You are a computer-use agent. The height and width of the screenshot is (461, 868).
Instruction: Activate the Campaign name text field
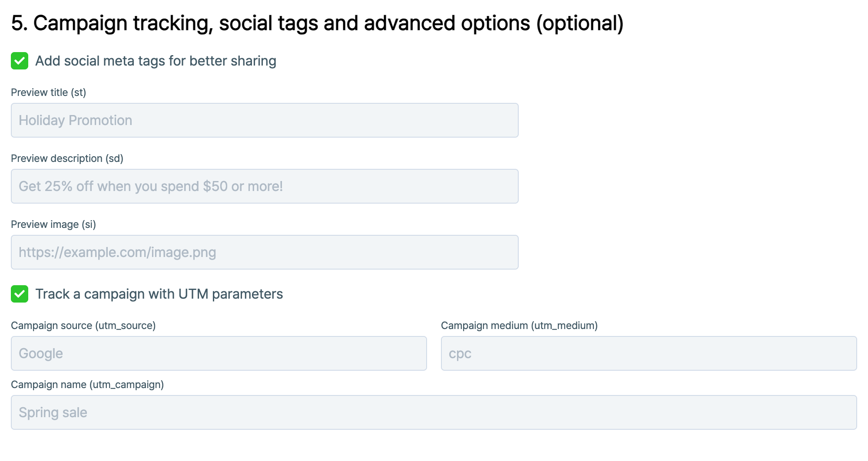(434, 412)
